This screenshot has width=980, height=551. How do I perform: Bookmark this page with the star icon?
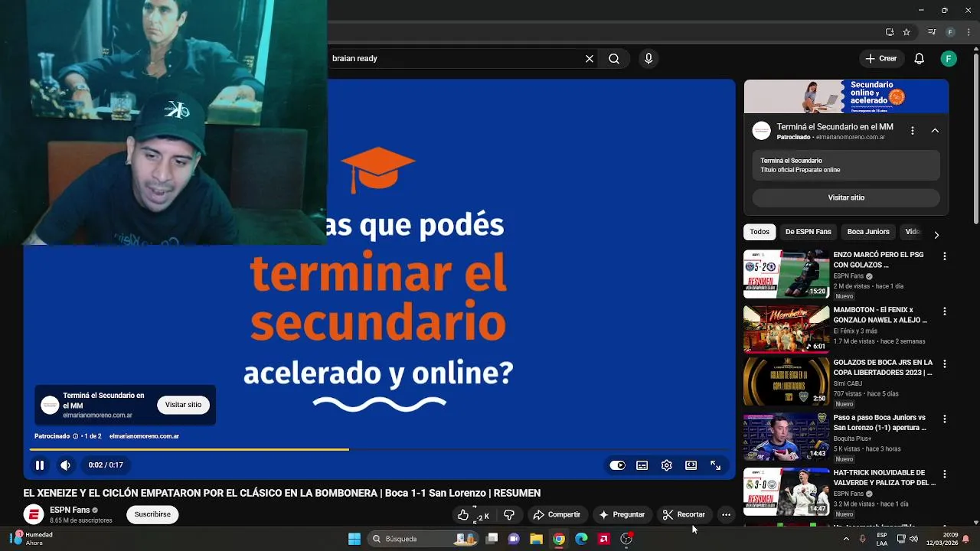906,32
